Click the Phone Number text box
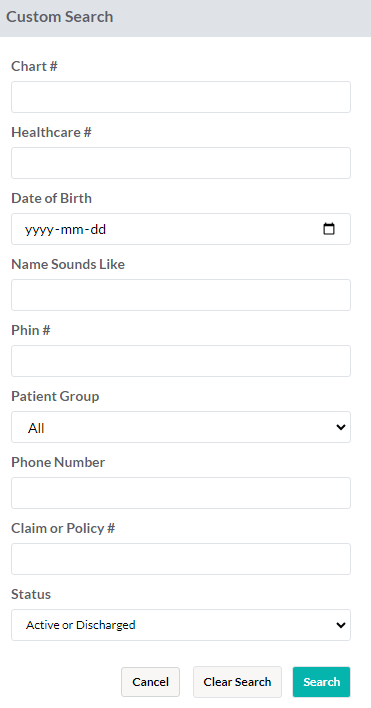This screenshot has height=708, width=371. tap(181, 493)
